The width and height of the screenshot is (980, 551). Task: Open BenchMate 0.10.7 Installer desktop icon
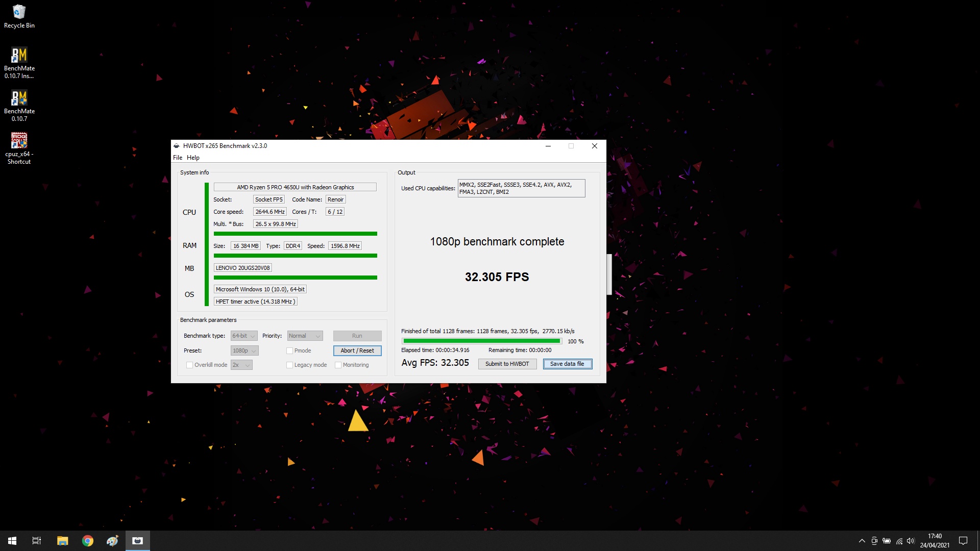19,63
